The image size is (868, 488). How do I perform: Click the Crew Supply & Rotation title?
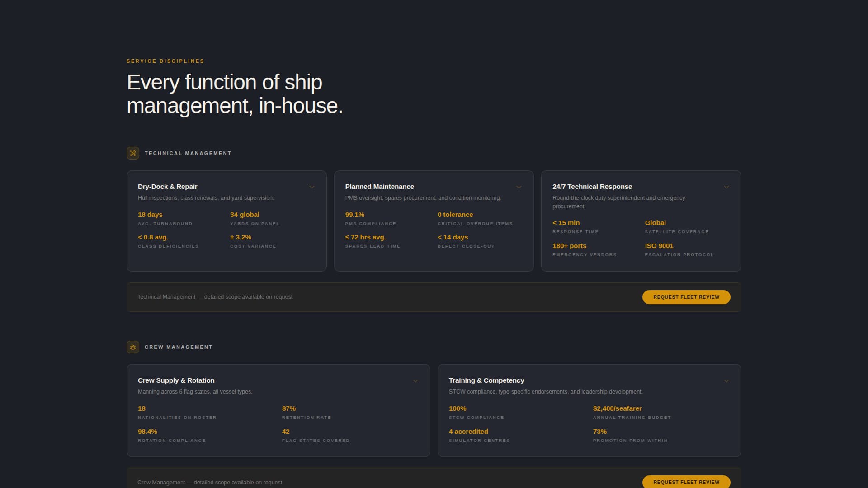click(x=176, y=380)
